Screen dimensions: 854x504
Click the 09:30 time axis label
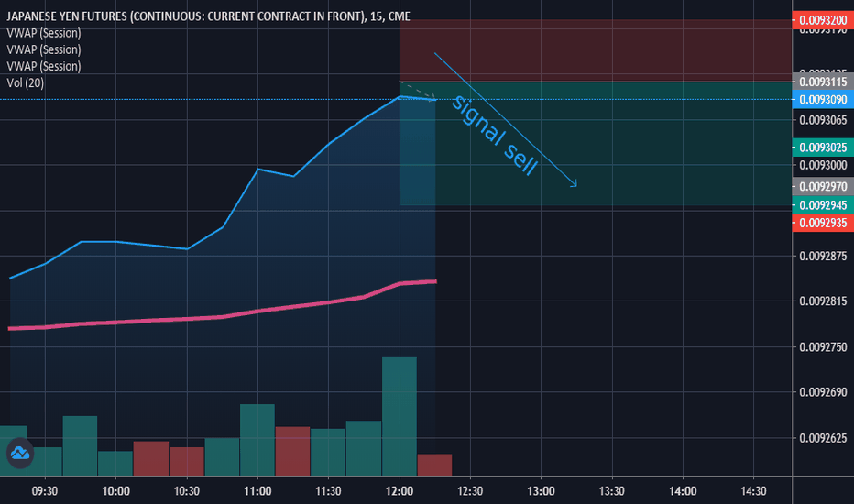point(45,491)
